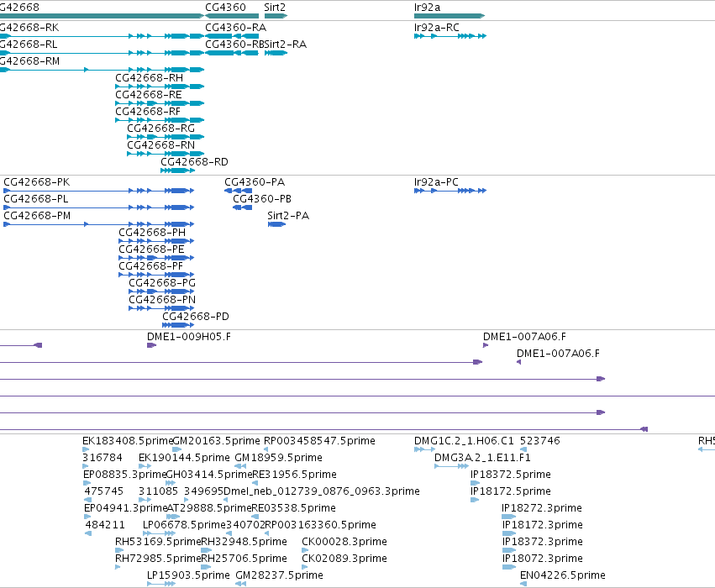
Task: Click the CG4360-RB transcript label
Action: click(234, 45)
